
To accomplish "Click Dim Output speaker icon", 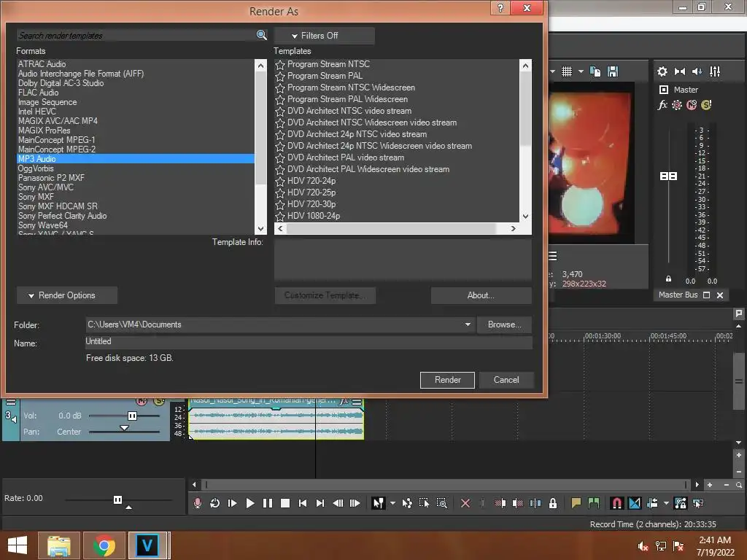I will (x=697, y=71).
